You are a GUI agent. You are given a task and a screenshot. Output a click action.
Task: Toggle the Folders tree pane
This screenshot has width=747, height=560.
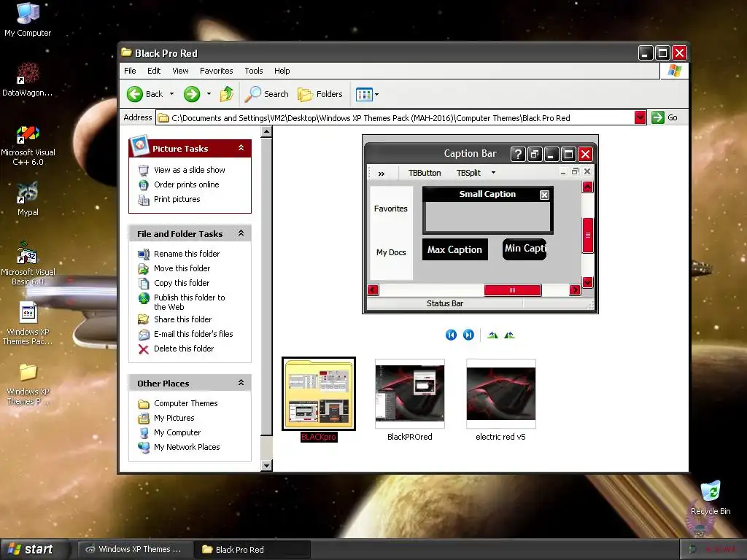320,94
